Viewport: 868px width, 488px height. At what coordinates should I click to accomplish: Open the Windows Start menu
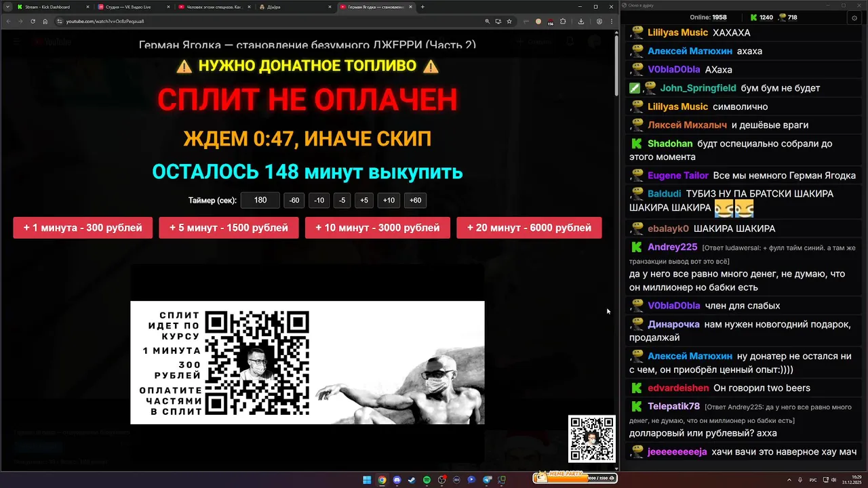[367, 480]
